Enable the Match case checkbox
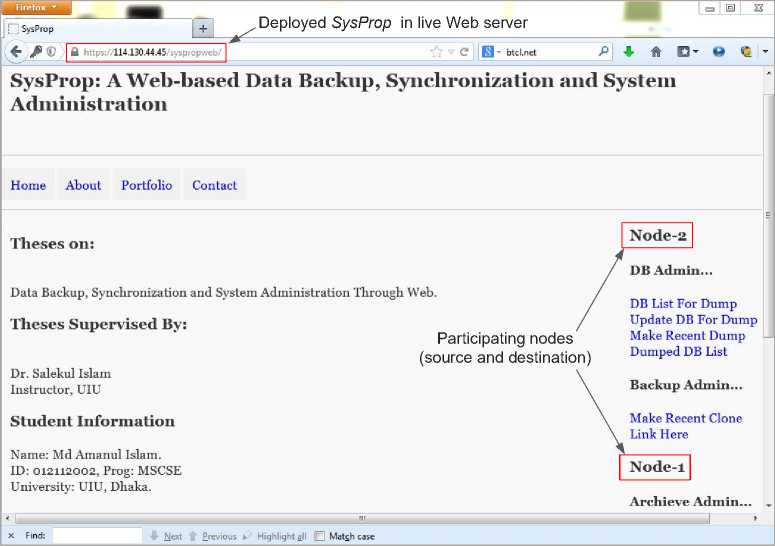The image size is (775, 546). coord(320,536)
